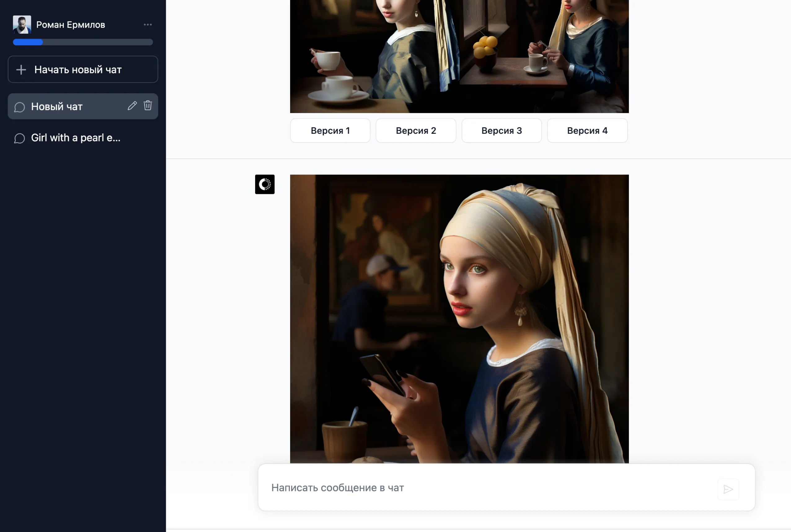Image resolution: width=791 pixels, height=532 pixels.
Task: Click the send message arrow icon
Action: (728, 489)
